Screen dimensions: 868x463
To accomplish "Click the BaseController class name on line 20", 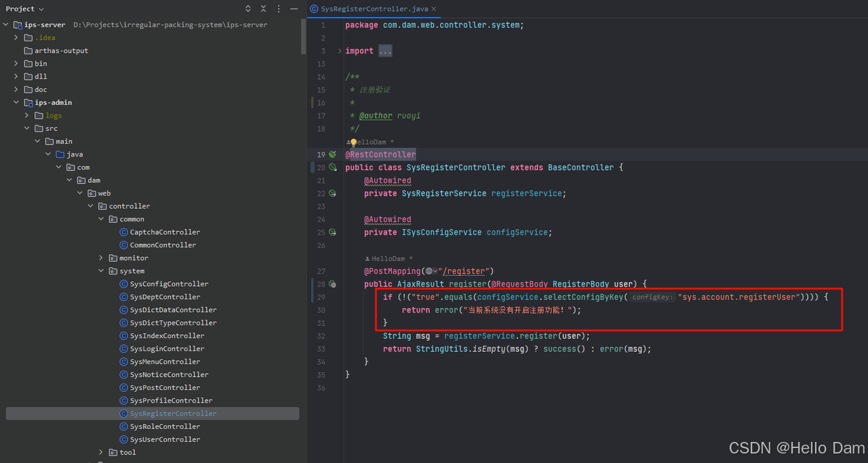I will click(580, 167).
